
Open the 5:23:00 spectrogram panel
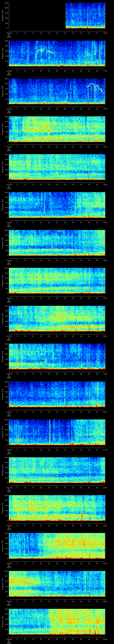tap(57, 546)
